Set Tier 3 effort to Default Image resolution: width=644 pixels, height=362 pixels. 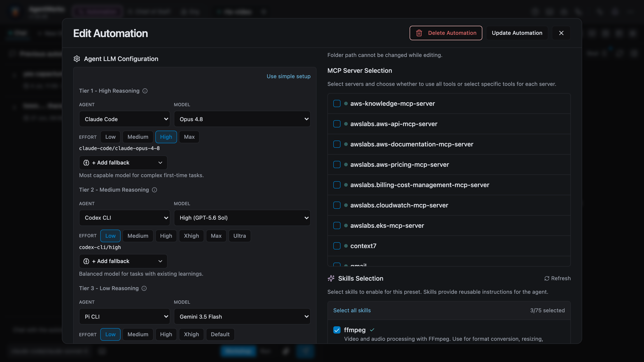coord(220,334)
